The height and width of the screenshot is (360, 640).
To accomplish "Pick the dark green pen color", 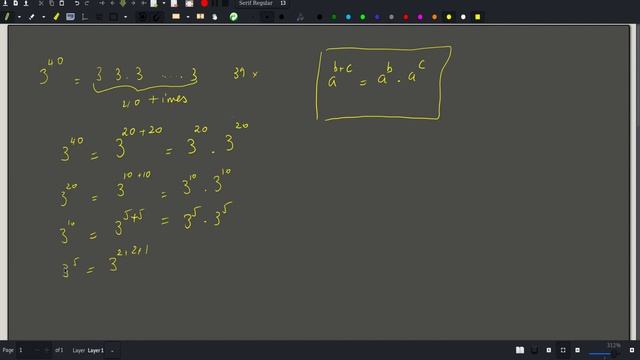I will point(334,17).
